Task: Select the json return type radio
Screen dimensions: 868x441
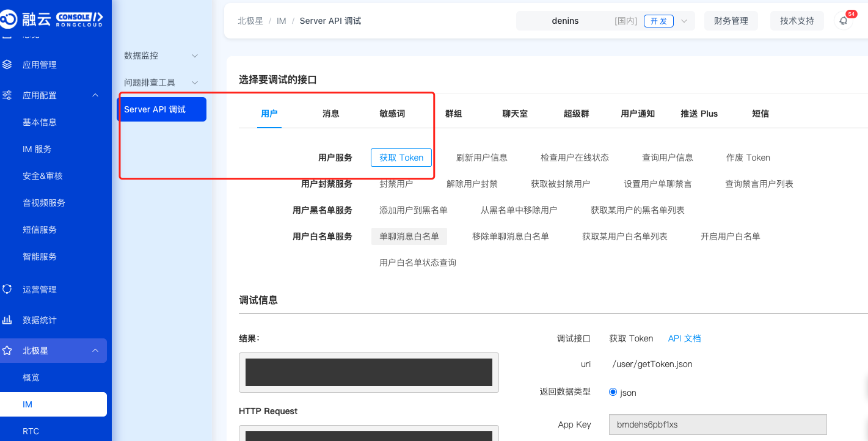Action: pos(613,392)
